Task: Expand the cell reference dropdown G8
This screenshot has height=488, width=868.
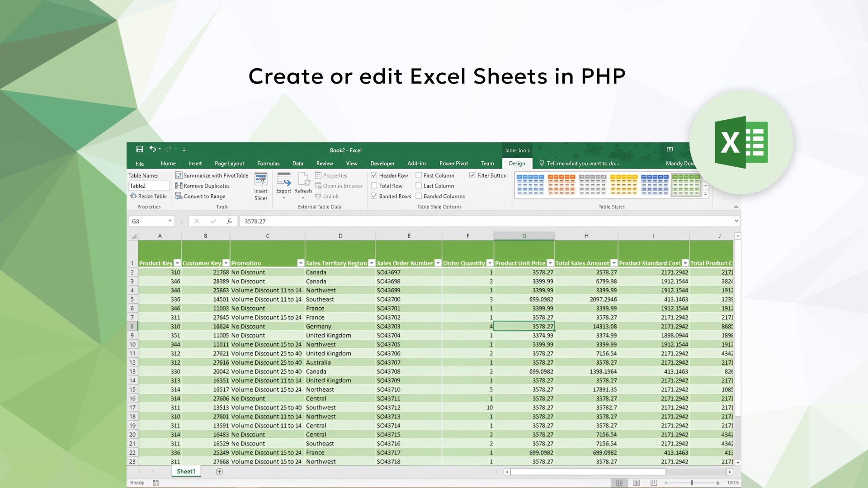Action: pos(170,221)
